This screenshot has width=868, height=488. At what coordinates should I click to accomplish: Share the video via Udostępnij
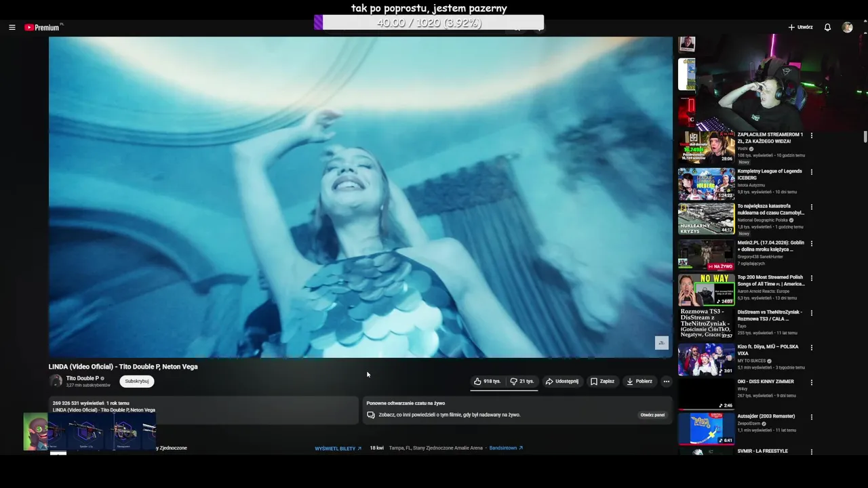(561, 382)
